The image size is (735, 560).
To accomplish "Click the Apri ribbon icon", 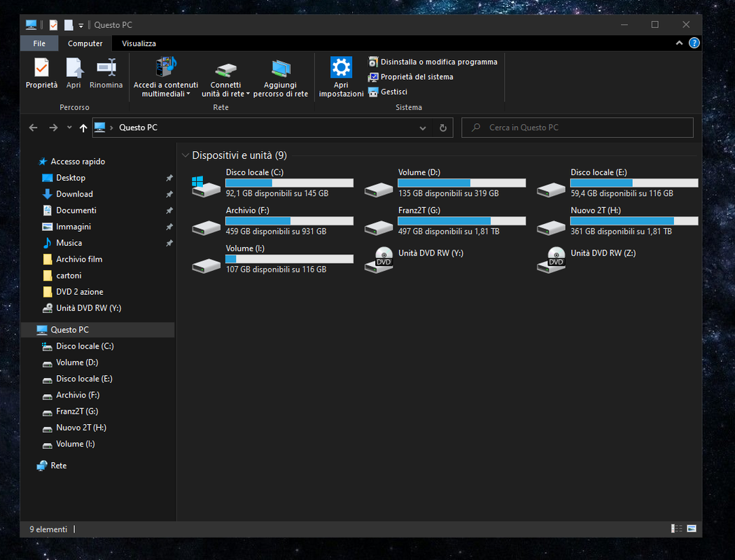I will (73, 73).
